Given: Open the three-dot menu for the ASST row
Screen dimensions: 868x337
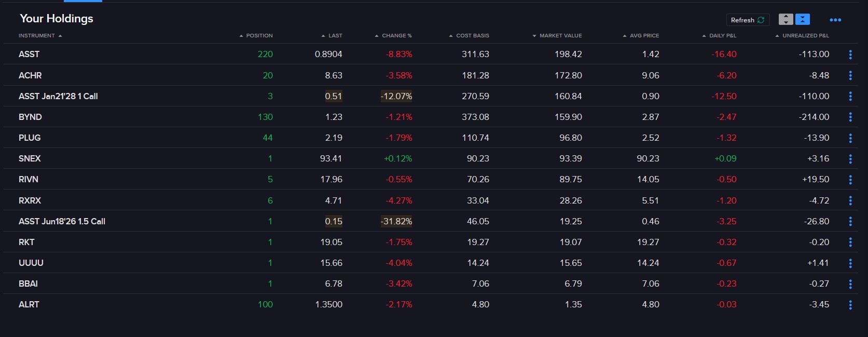Looking at the screenshot, I should pyautogui.click(x=850, y=55).
